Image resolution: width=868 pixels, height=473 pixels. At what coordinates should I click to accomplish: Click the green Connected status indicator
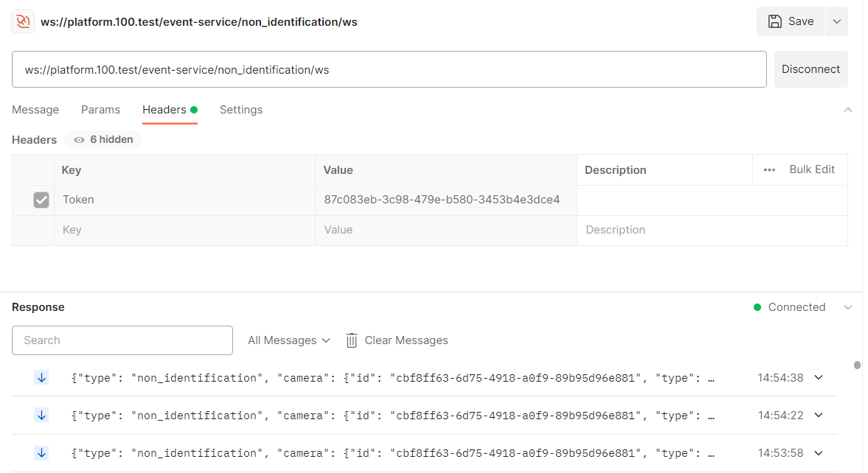point(757,307)
